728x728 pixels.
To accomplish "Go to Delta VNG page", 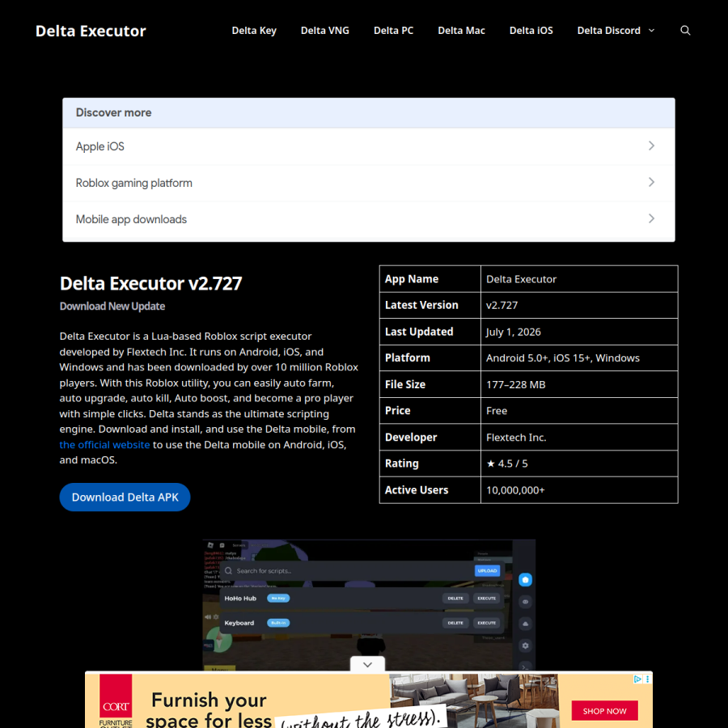I will [324, 31].
